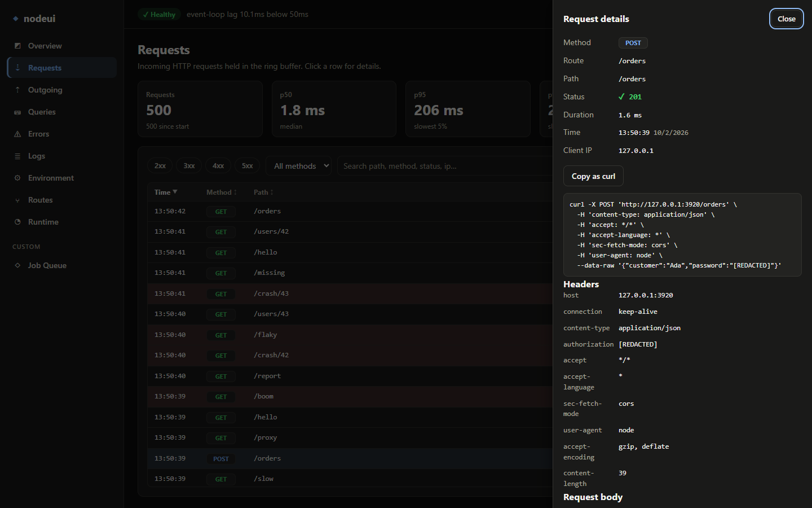Click the Job Queue diamond icon

click(x=17, y=265)
